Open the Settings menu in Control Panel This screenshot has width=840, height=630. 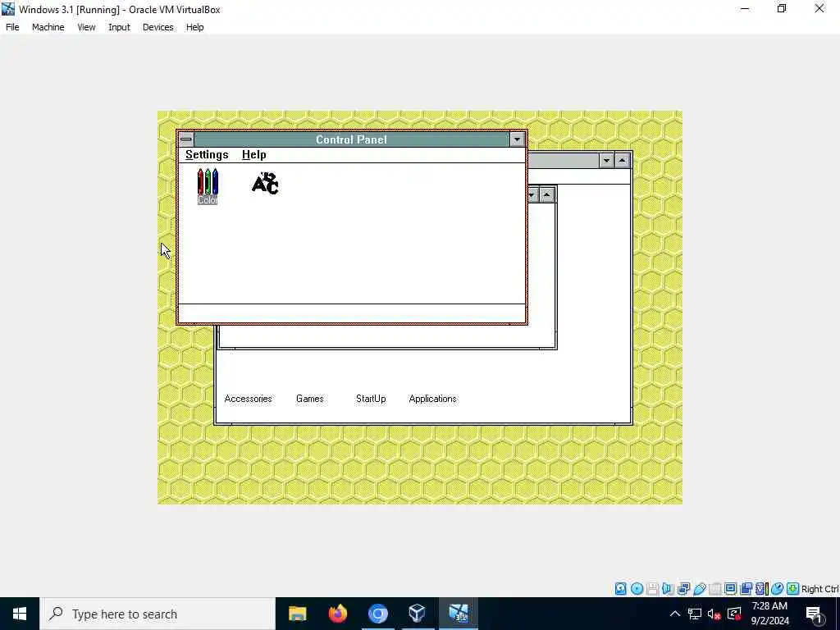pos(207,155)
